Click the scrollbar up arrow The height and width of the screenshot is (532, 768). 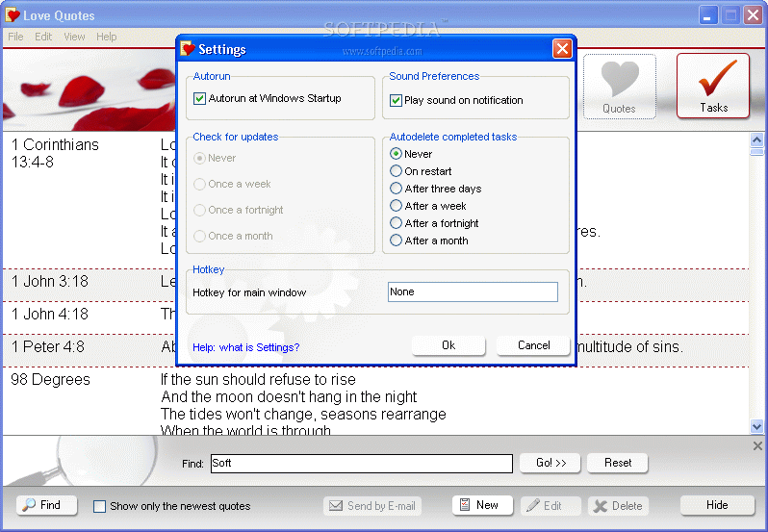[756, 139]
